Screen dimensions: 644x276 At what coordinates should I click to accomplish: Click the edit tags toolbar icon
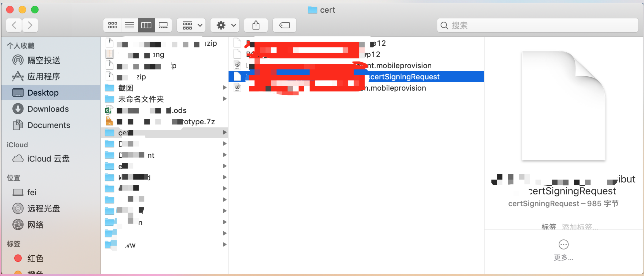[284, 25]
